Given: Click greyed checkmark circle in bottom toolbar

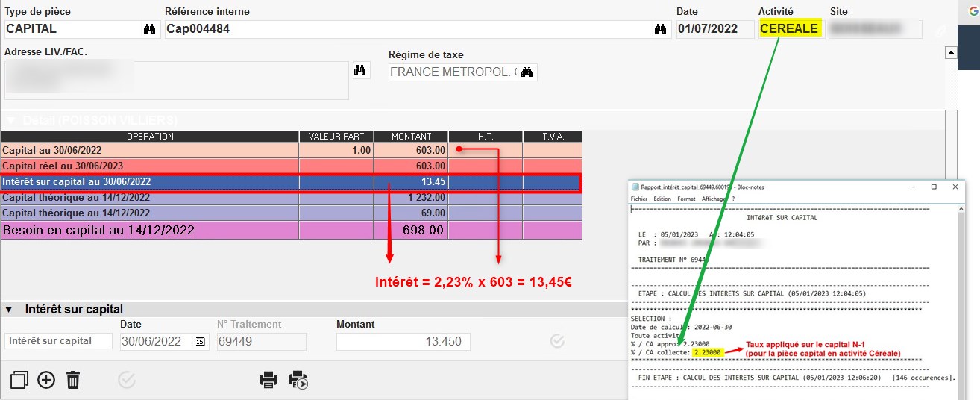Looking at the screenshot, I should 127,380.
